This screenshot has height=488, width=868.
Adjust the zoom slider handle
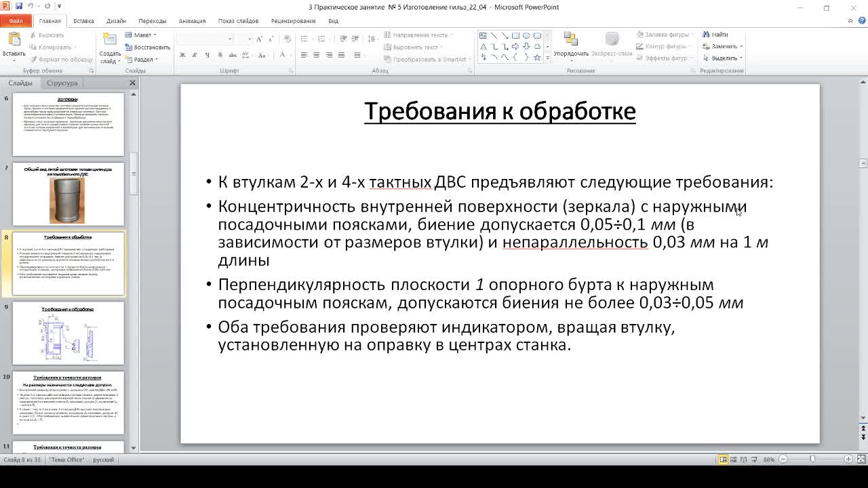tap(812, 460)
